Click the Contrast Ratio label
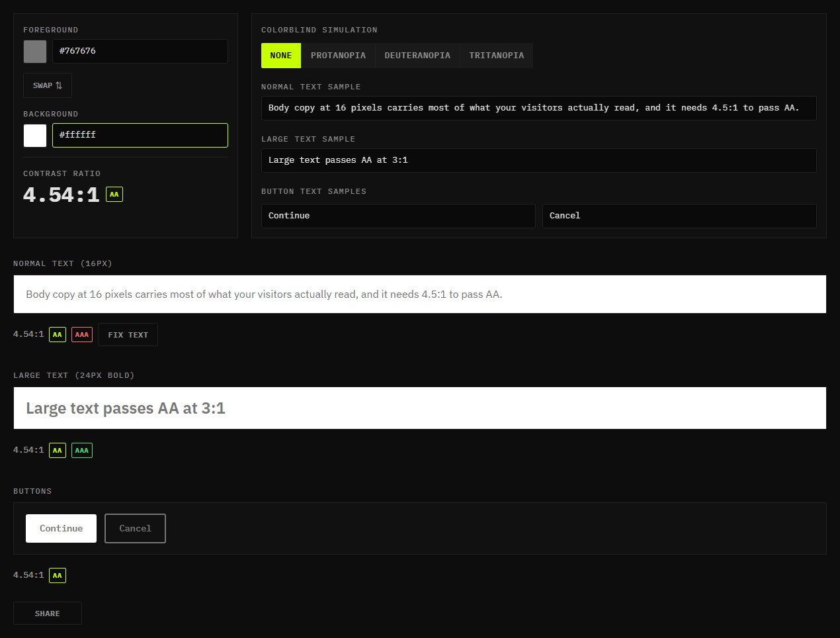This screenshot has width=840, height=638. 62,173
